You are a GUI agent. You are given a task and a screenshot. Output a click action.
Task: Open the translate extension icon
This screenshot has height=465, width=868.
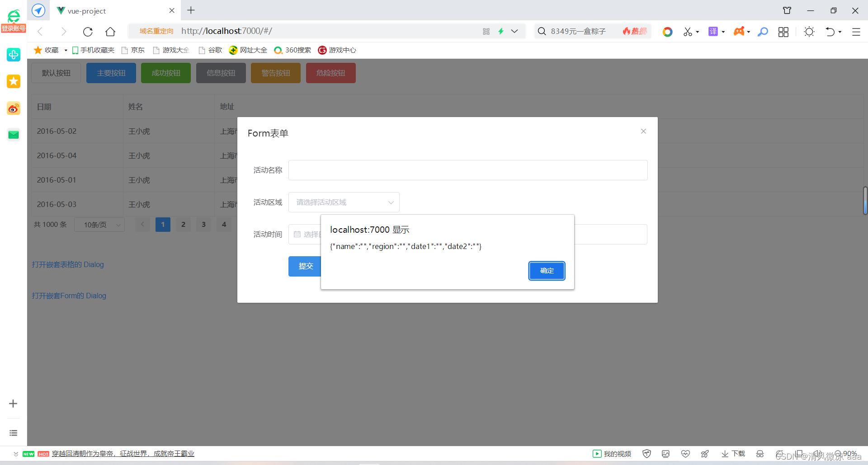click(x=713, y=31)
